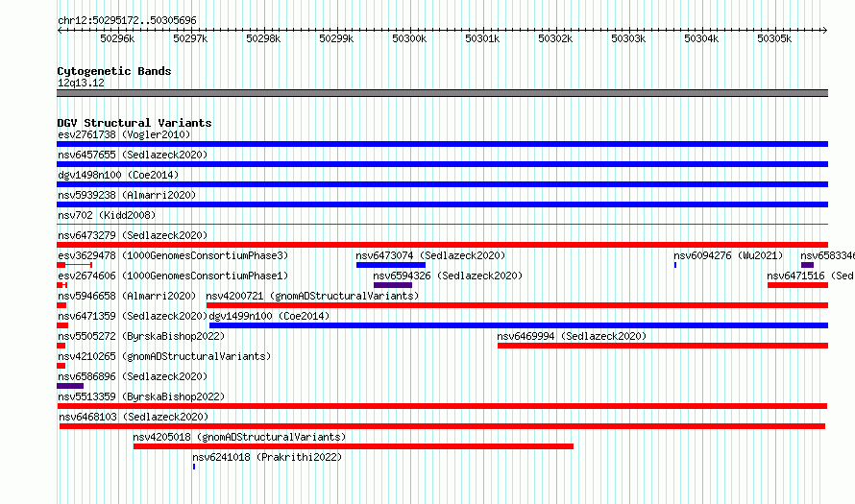855x504 pixels.
Task: Click the 50302k ruler label
Action: click(555, 38)
